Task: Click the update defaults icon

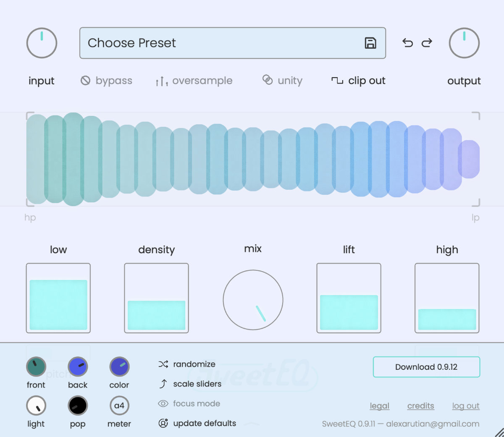Action: tap(163, 423)
